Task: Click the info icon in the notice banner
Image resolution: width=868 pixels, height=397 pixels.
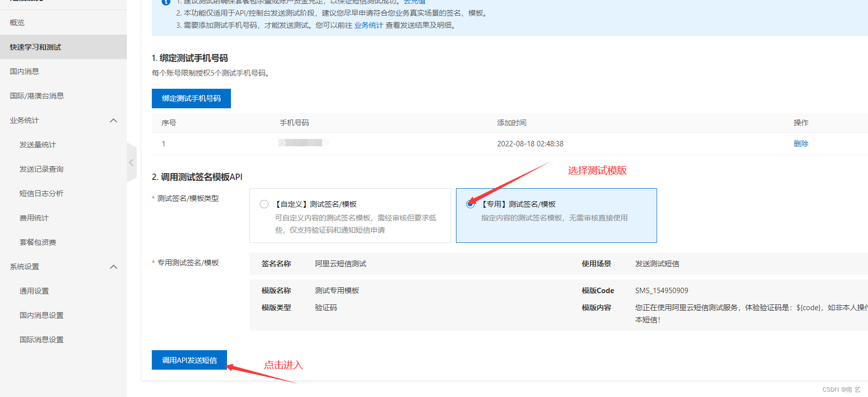Action: pyautogui.click(x=166, y=2)
